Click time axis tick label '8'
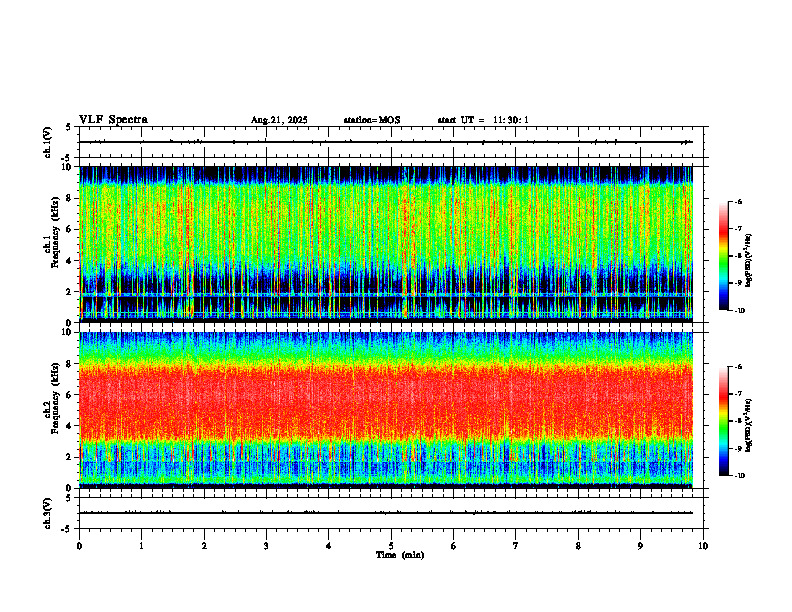 point(578,546)
